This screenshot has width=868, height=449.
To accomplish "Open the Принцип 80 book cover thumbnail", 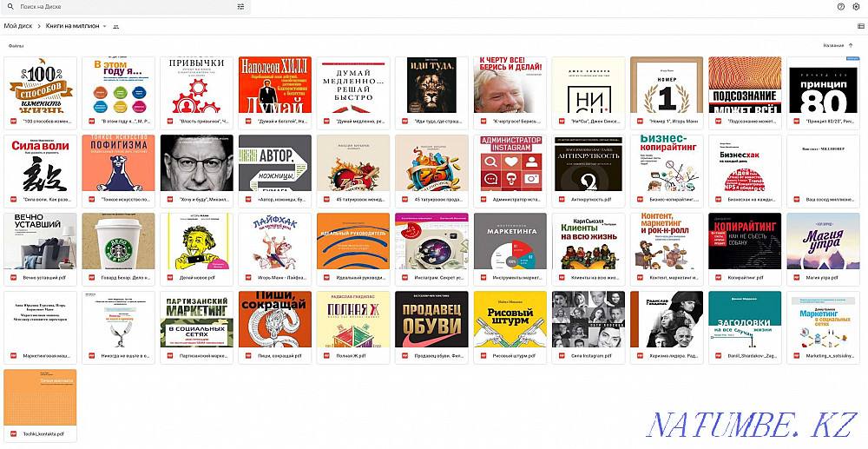I will 823,85.
